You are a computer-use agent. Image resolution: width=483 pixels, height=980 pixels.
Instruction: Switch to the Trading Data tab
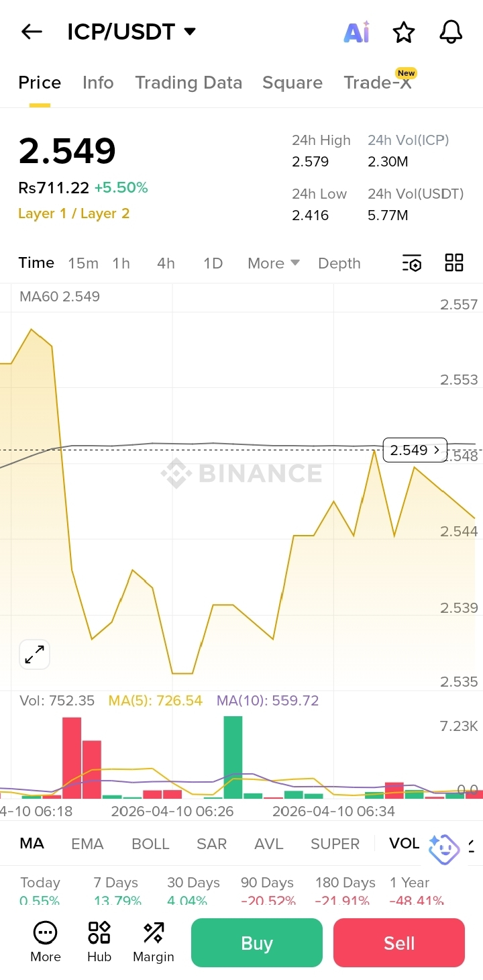coord(189,83)
